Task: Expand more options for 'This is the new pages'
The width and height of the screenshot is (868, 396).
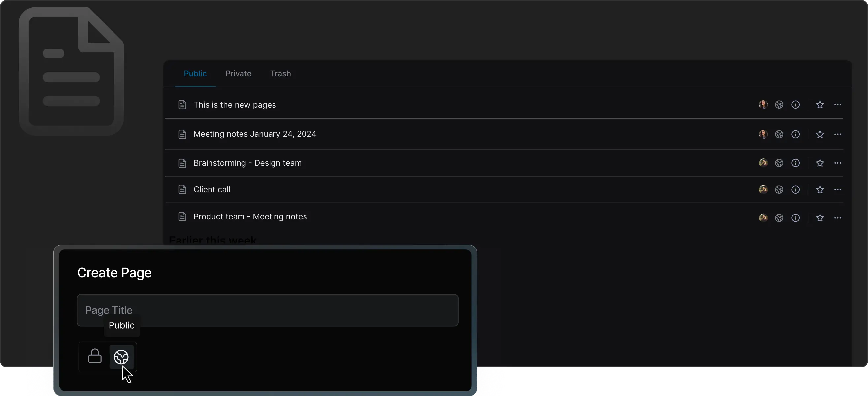Action: pyautogui.click(x=838, y=105)
